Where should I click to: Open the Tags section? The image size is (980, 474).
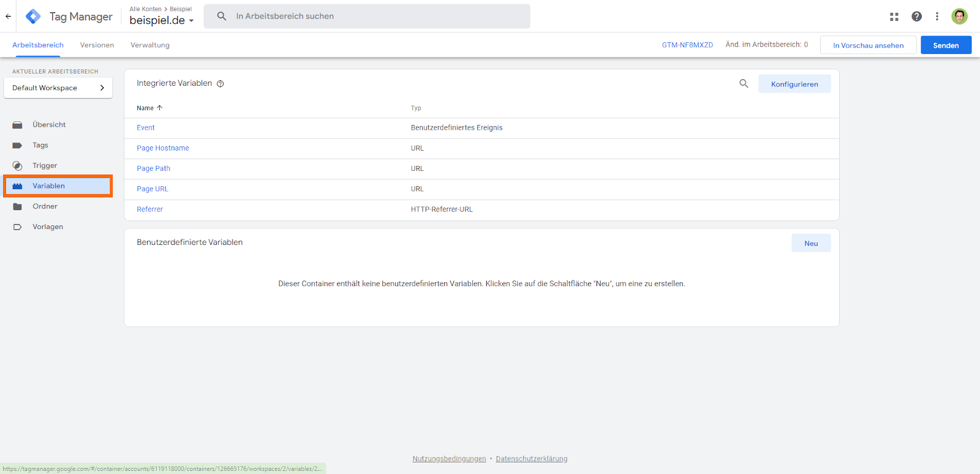40,145
